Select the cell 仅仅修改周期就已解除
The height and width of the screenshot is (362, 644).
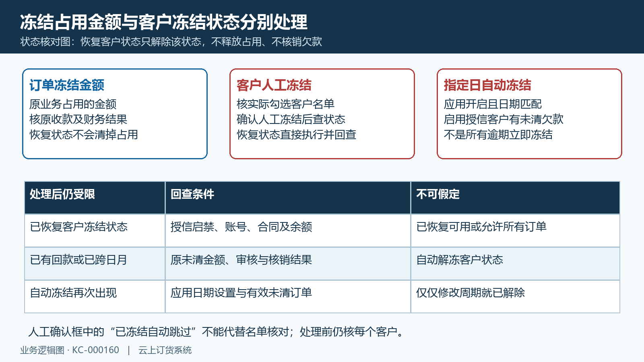pyautogui.click(x=516, y=296)
